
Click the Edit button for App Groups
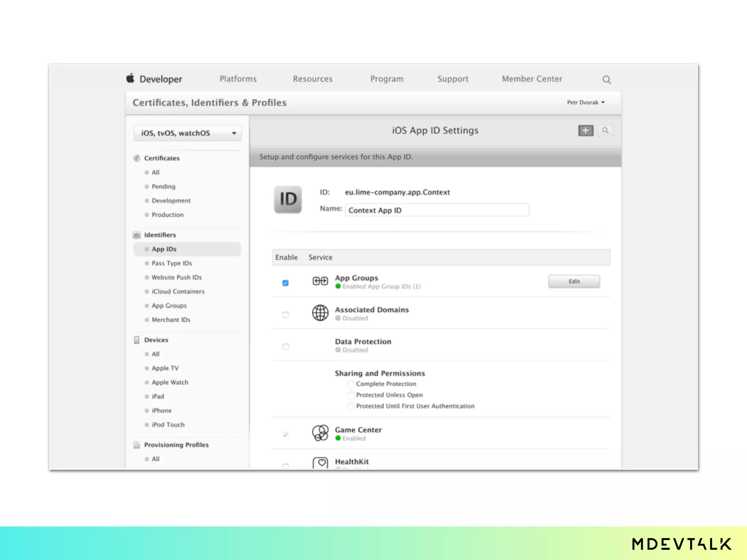pyautogui.click(x=574, y=281)
